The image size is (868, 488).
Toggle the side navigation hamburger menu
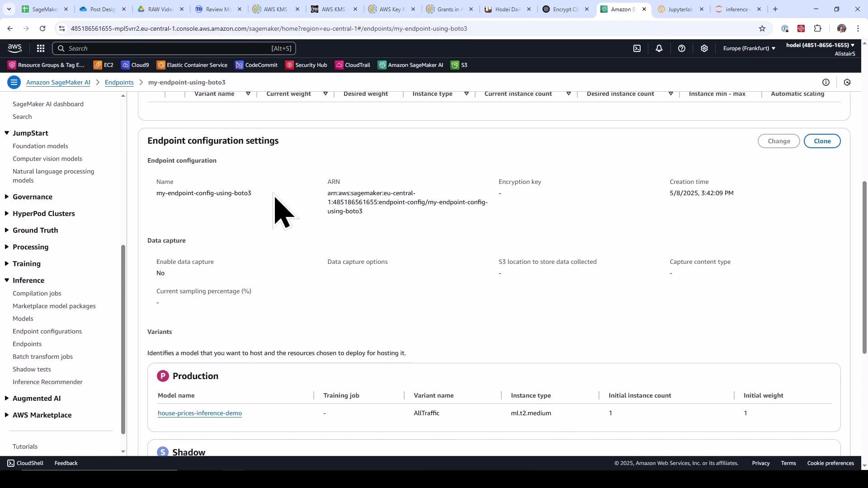[14, 82]
